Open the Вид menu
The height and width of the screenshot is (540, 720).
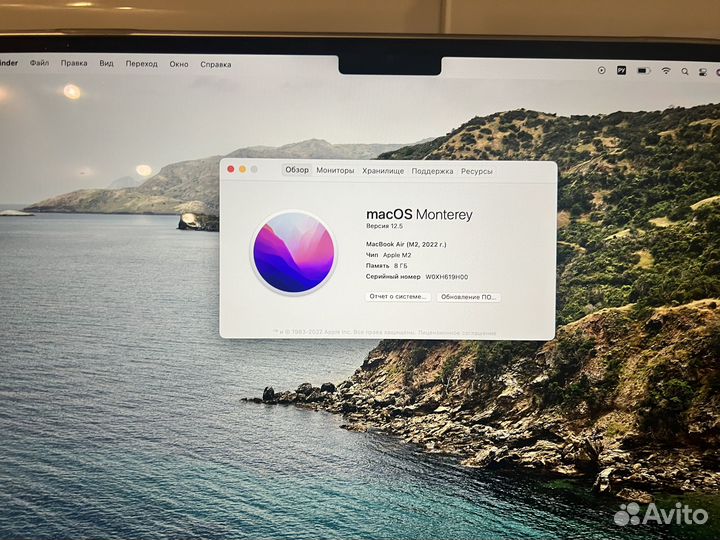[x=107, y=63]
